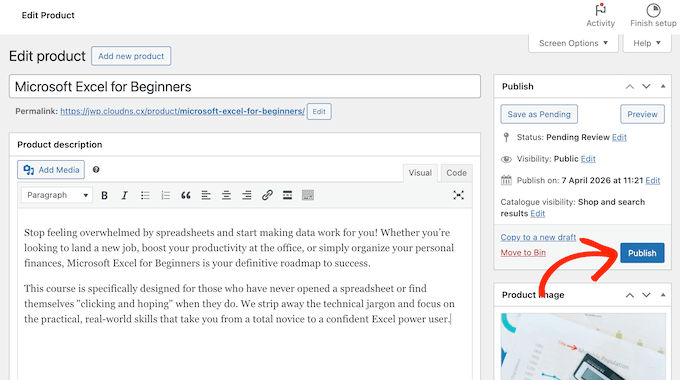Click into the product title field

pyautogui.click(x=245, y=86)
